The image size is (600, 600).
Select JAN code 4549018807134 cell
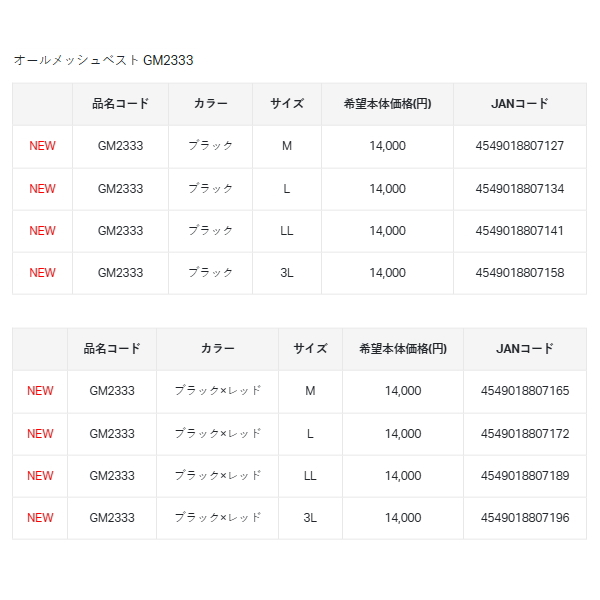pos(520,188)
